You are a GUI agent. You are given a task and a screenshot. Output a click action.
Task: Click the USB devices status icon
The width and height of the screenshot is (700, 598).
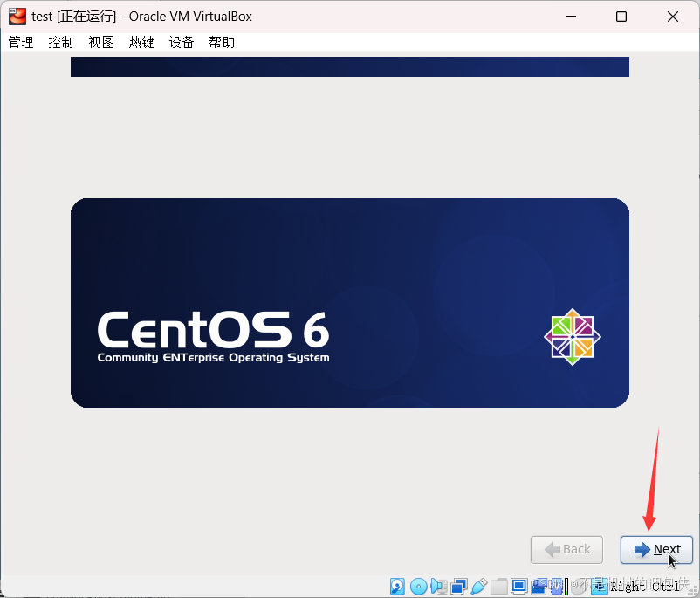(479, 586)
